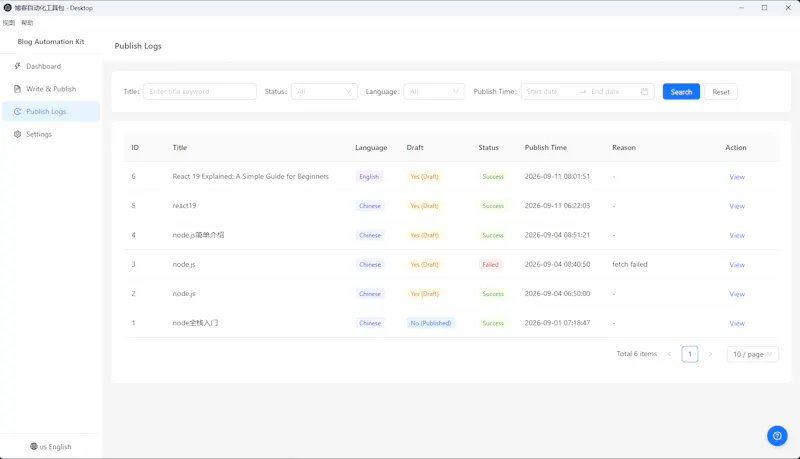View log for node全栈入门
Viewport: 800px width, 459px height.
(737, 323)
